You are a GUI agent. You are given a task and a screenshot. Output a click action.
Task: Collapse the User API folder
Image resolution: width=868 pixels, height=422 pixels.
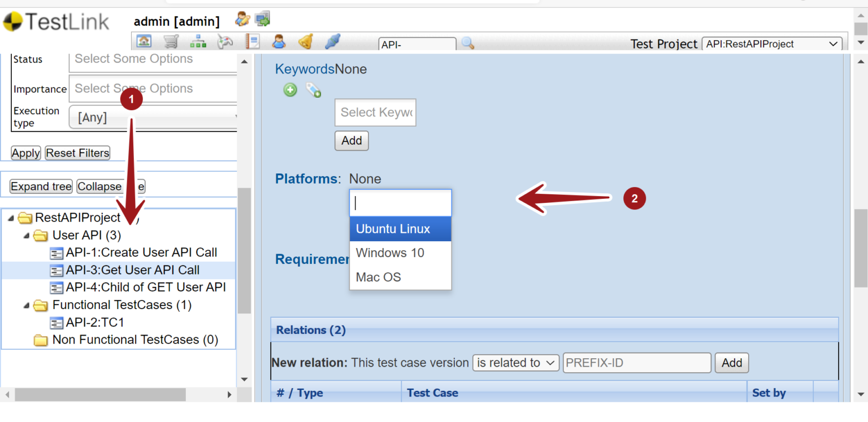(x=26, y=235)
